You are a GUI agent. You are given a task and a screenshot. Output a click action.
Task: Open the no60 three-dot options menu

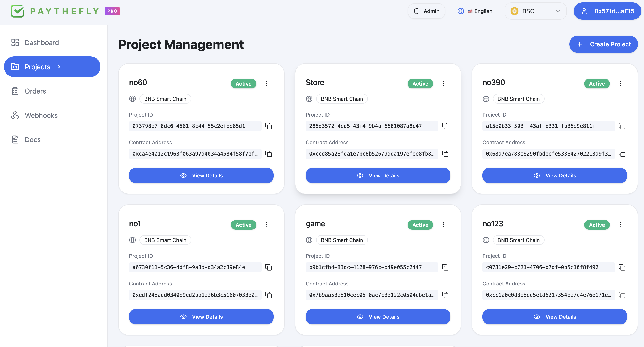[x=267, y=83]
